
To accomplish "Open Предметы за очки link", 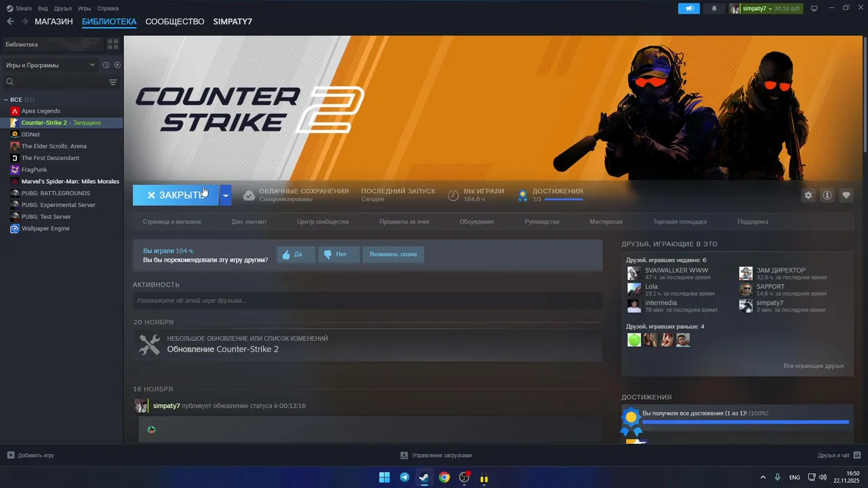I will tap(404, 222).
